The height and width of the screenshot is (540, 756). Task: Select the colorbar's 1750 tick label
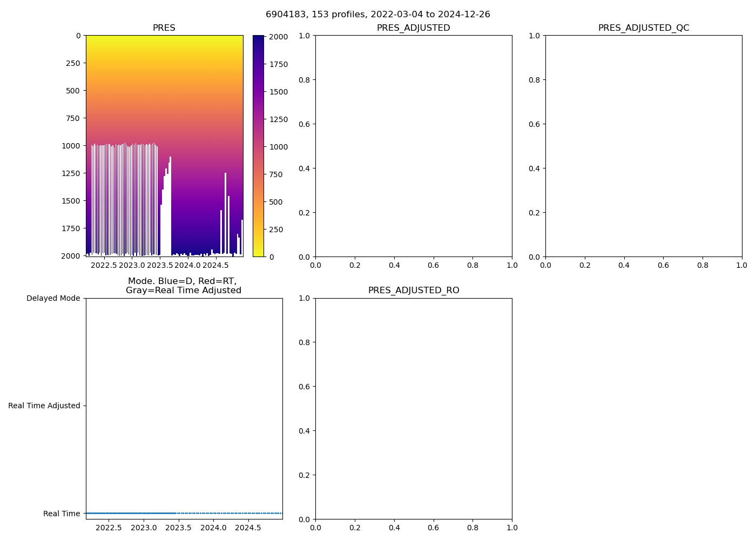click(279, 64)
